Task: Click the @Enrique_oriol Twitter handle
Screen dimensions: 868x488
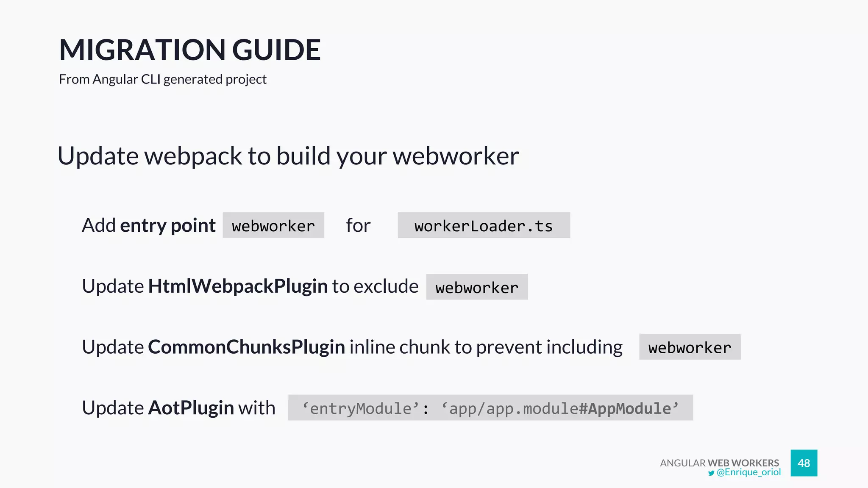Action: [x=748, y=472]
